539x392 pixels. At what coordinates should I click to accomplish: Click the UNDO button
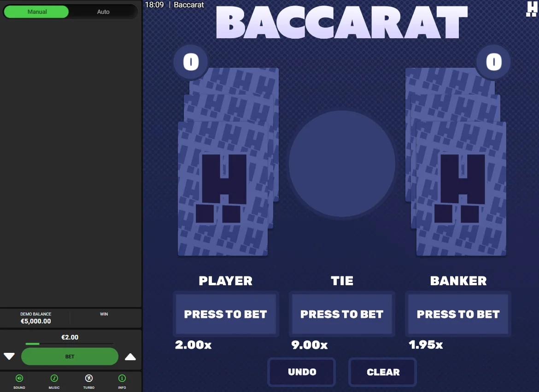(x=301, y=372)
